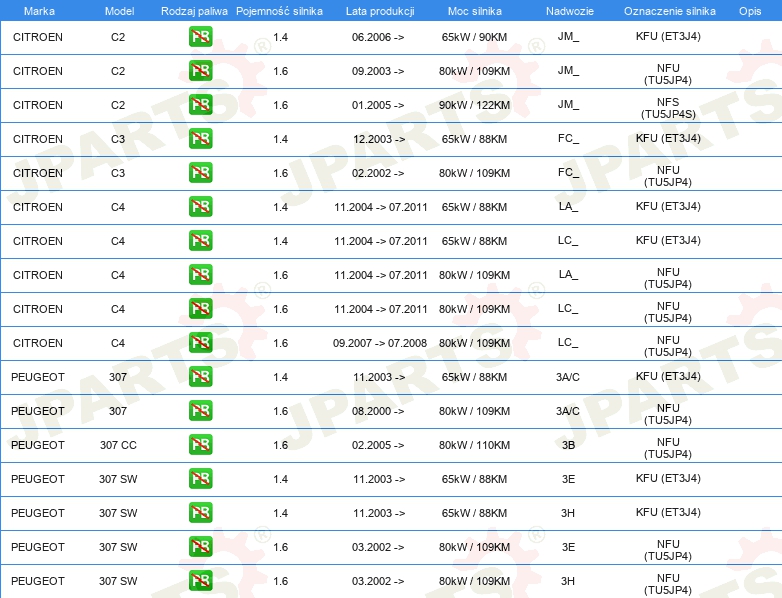The image size is (782, 598).
Task: Click the fuel icon in C4 1.4 LC_ row
Action: 200,241
